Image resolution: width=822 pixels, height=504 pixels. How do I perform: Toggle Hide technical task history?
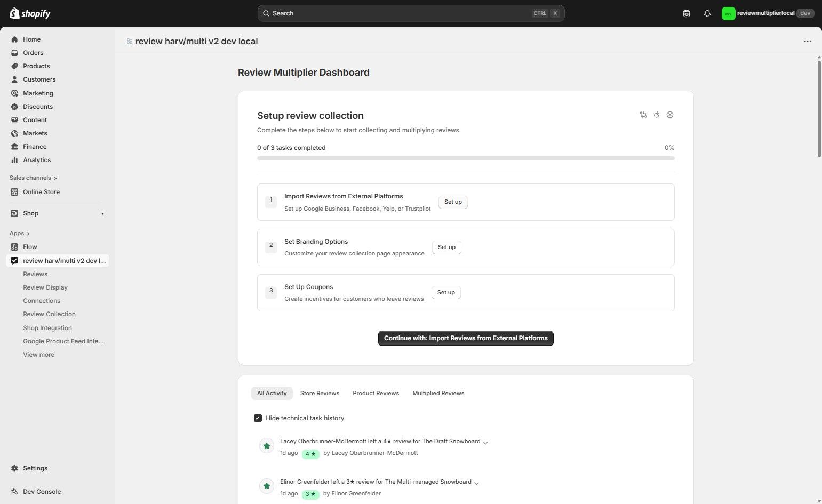click(258, 418)
